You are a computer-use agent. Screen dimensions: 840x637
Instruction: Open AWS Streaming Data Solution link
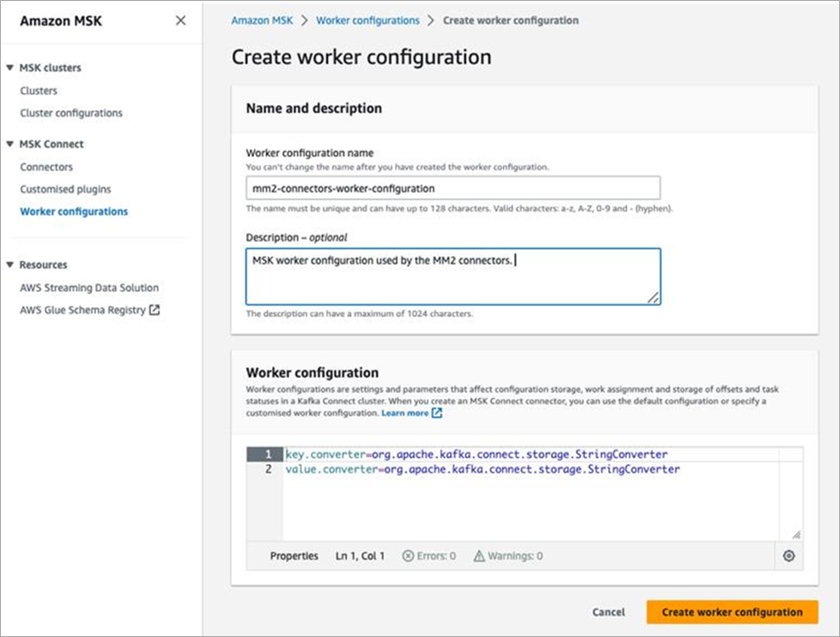click(x=89, y=288)
